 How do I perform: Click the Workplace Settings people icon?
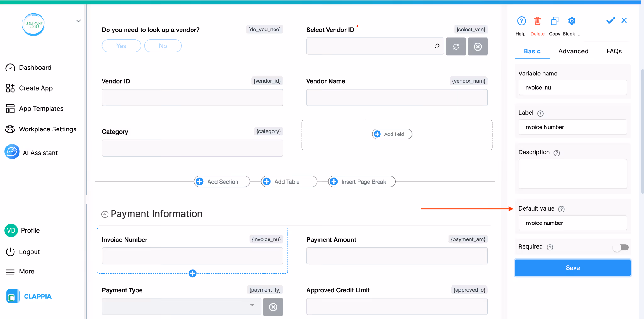[10, 129]
